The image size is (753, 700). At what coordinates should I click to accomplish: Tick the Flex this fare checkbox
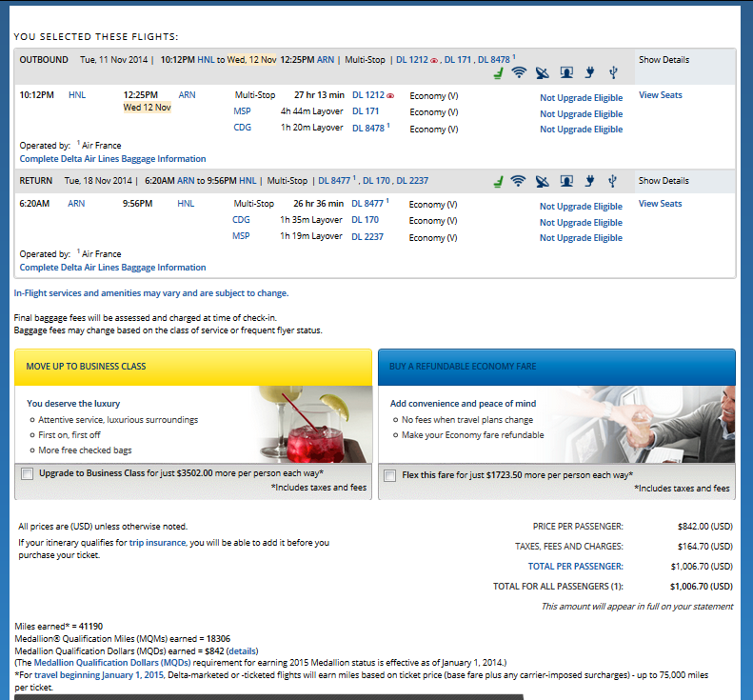pos(390,474)
